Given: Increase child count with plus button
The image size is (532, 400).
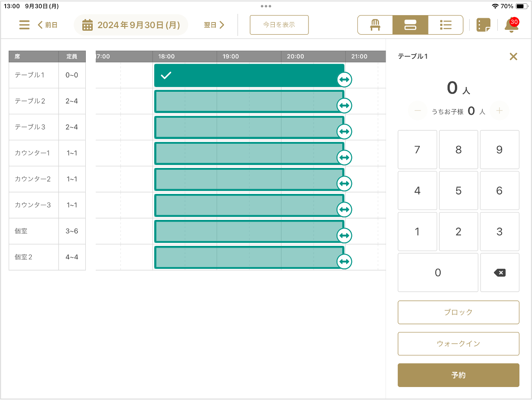Looking at the screenshot, I should coord(499,111).
